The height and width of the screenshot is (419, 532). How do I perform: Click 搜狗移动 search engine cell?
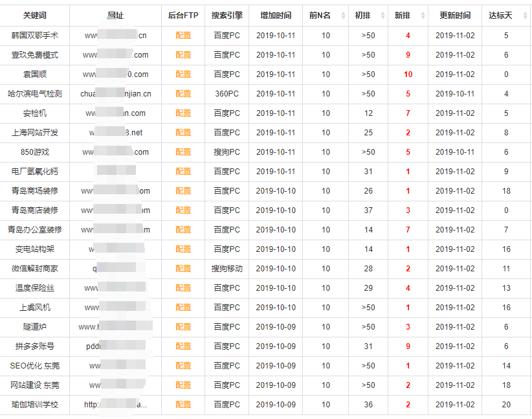[x=227, y=269]
